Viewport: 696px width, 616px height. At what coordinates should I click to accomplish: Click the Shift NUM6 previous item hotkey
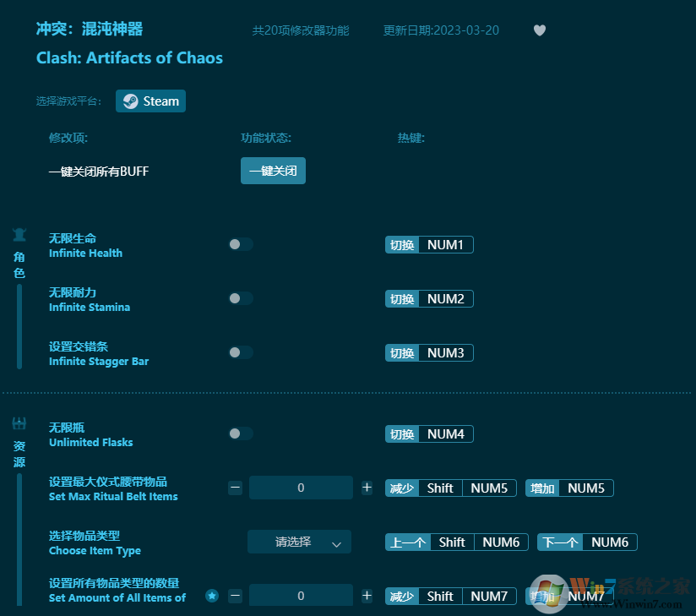(479, 542)
